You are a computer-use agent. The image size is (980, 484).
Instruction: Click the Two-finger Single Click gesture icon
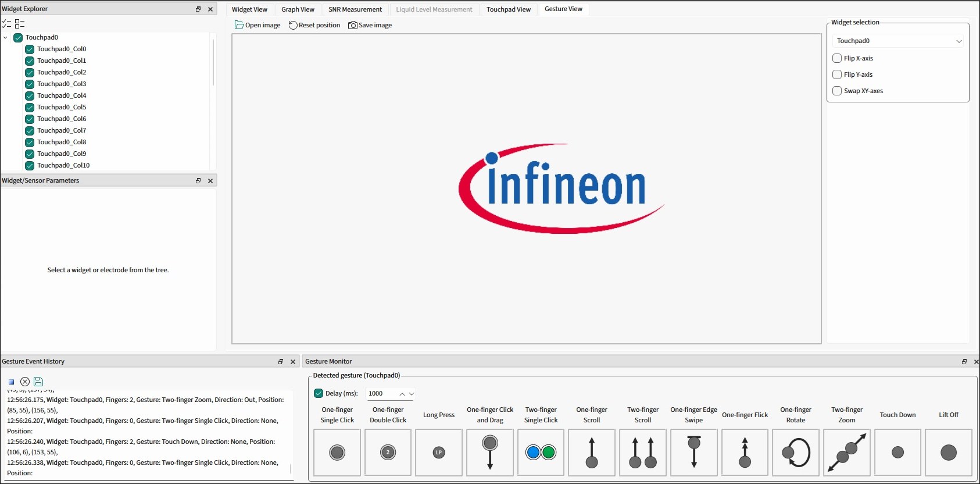(x=541, y=453)
